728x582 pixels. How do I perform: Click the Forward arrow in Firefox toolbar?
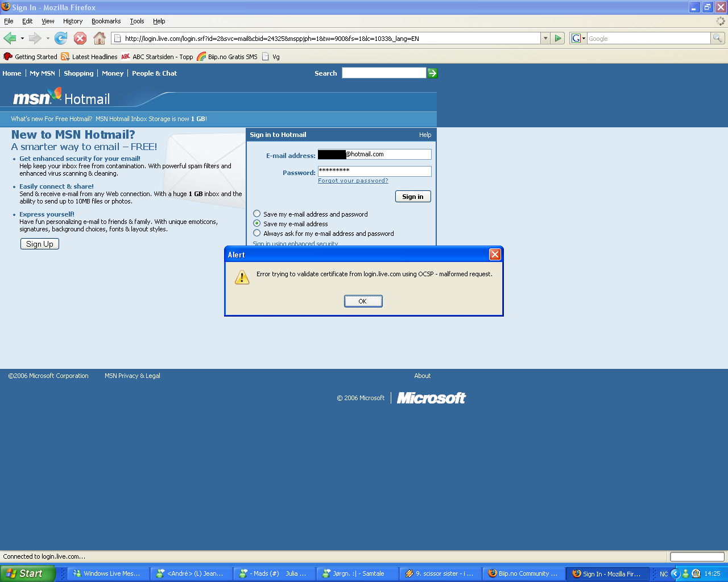click(x=35, y=38)
